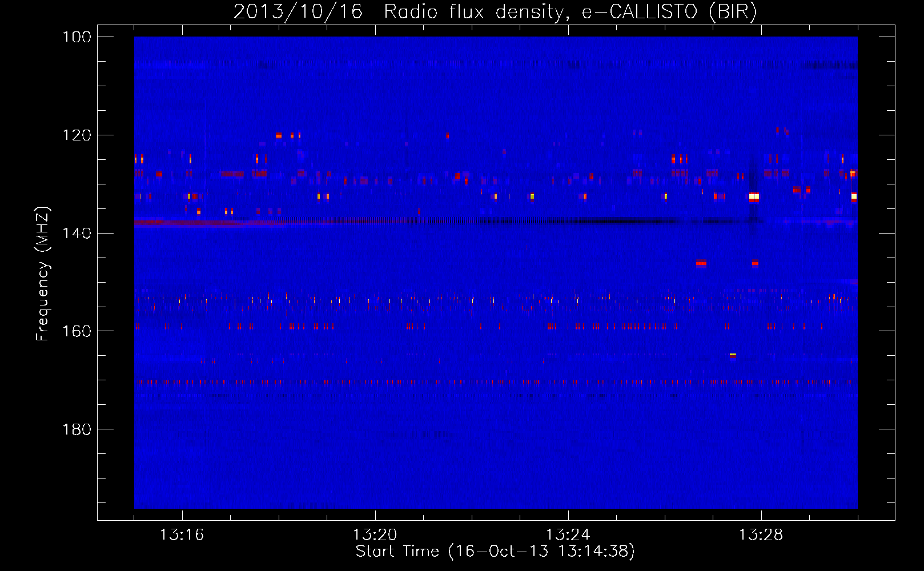Click the '13:28' time tick label
924x571 pixels.
[x=761, y=535]
